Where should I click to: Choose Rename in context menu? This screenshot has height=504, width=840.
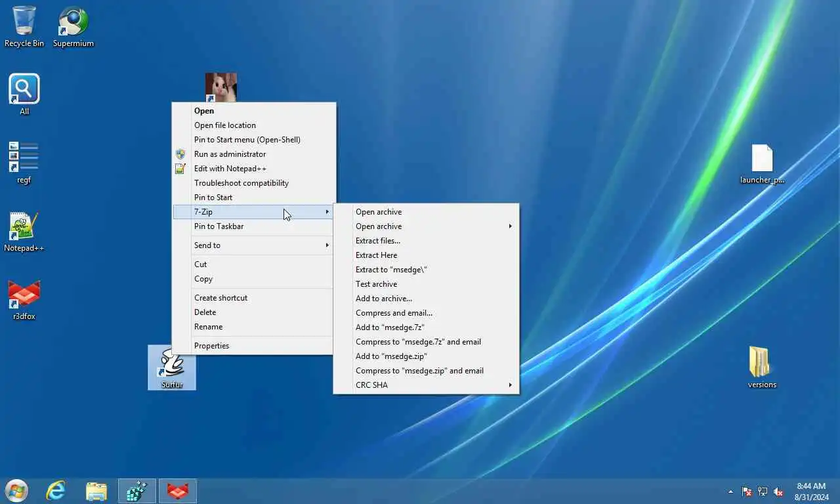[x=253, y=327]
